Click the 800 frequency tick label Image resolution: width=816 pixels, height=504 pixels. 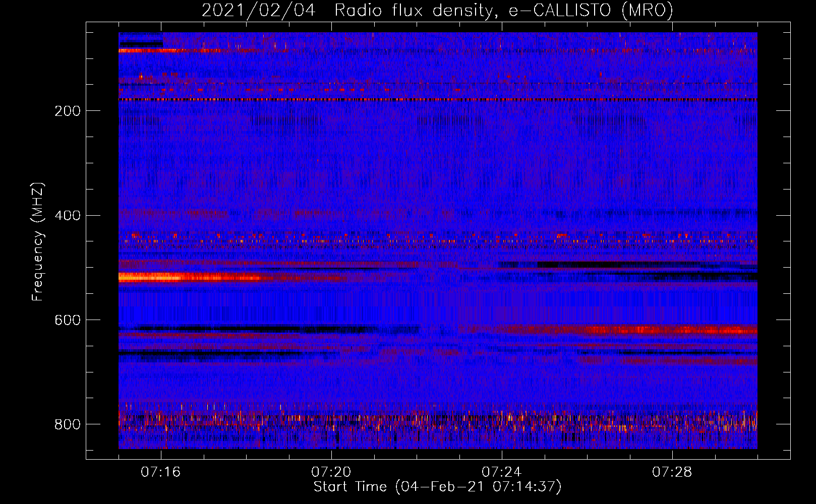click(68, 425)
